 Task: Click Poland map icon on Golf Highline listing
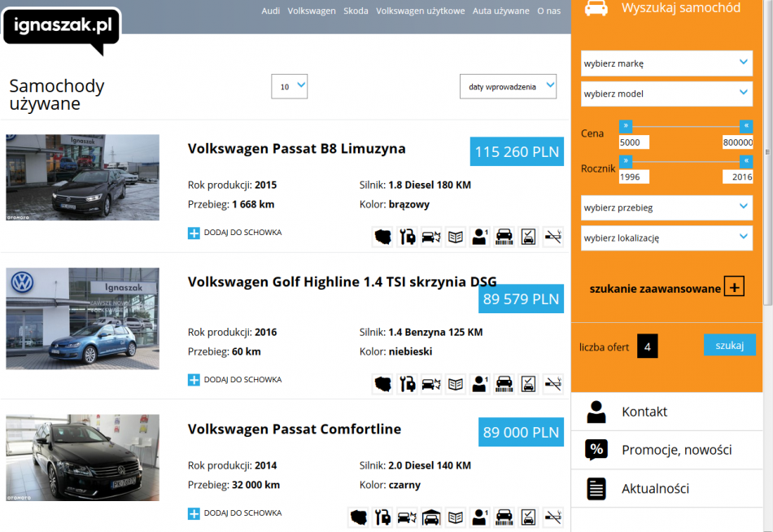[382, 384]
